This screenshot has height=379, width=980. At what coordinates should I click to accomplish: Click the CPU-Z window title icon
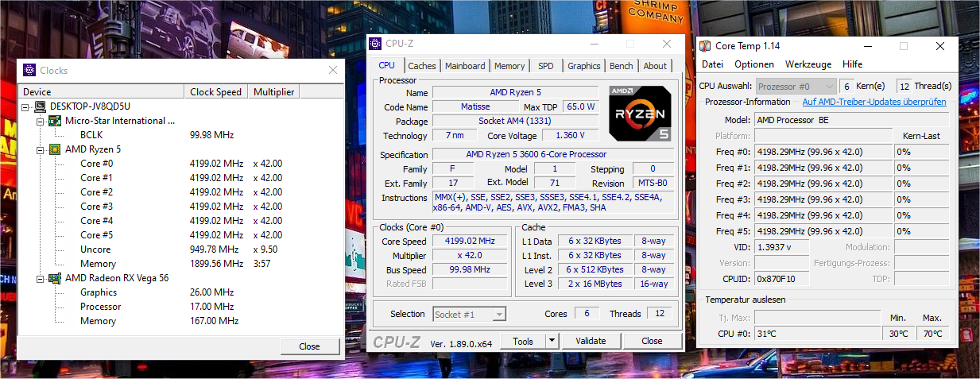[x=376, y=44]
